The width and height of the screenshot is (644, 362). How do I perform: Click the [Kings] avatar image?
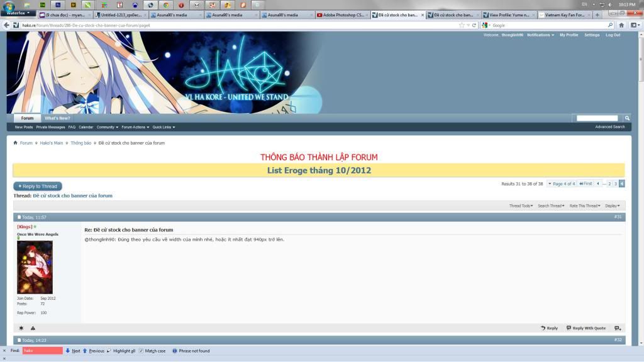point(35,267)
